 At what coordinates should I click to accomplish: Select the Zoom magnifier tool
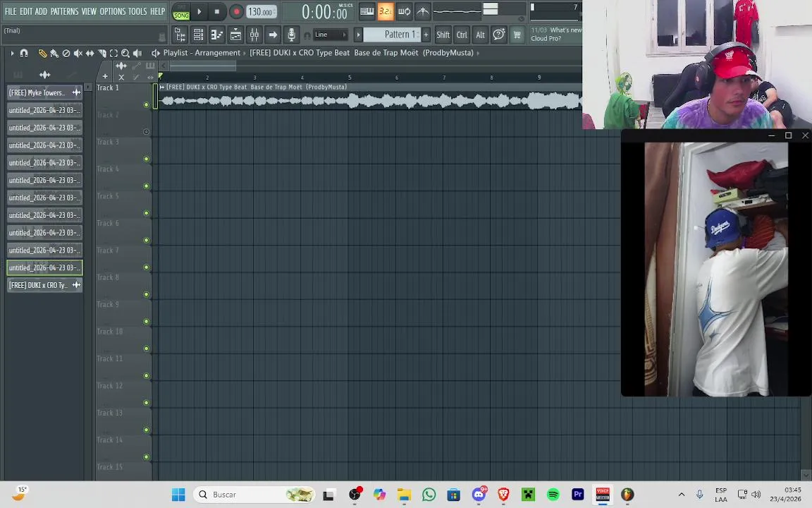coord(125,53)
